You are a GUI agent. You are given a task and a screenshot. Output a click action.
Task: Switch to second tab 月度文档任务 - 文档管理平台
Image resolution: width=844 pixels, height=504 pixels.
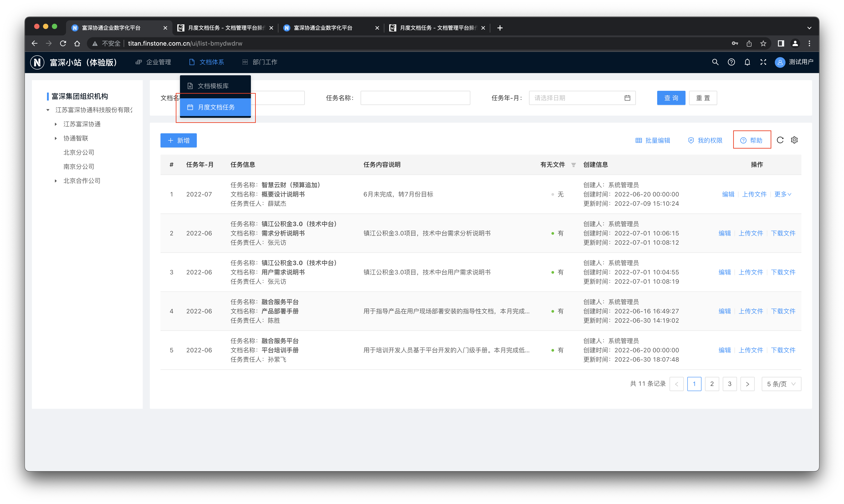click(x=225, y=28)
